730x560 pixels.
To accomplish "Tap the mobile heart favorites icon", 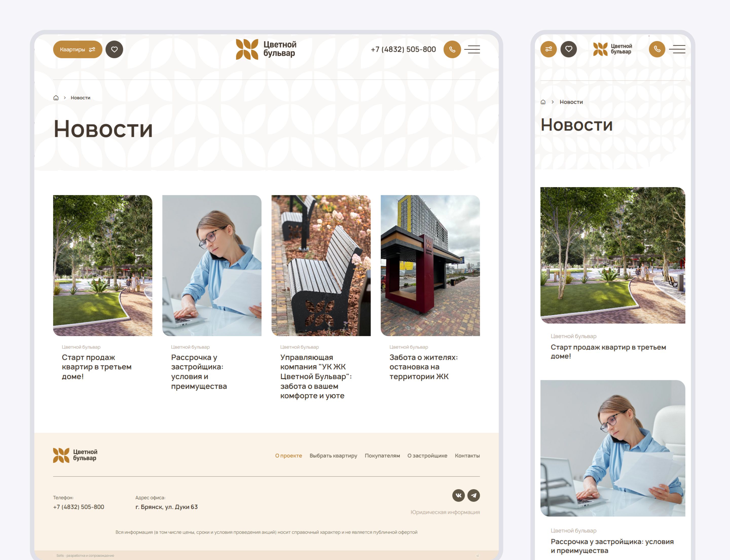I will 568,49.
